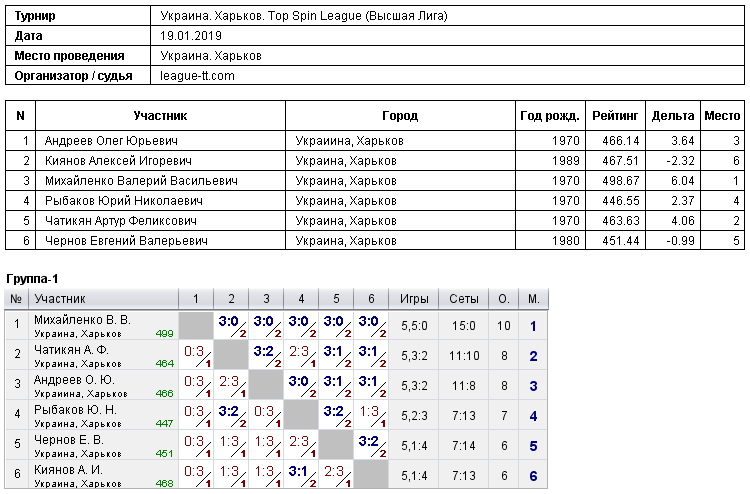Click the 'Год рожд.' column header
The height and width of the screenshot is (494, 750).
point(550,116)
